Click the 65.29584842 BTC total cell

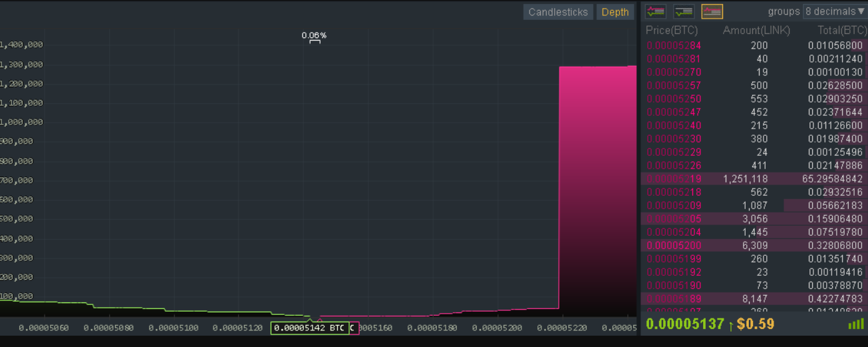point(833,178)
